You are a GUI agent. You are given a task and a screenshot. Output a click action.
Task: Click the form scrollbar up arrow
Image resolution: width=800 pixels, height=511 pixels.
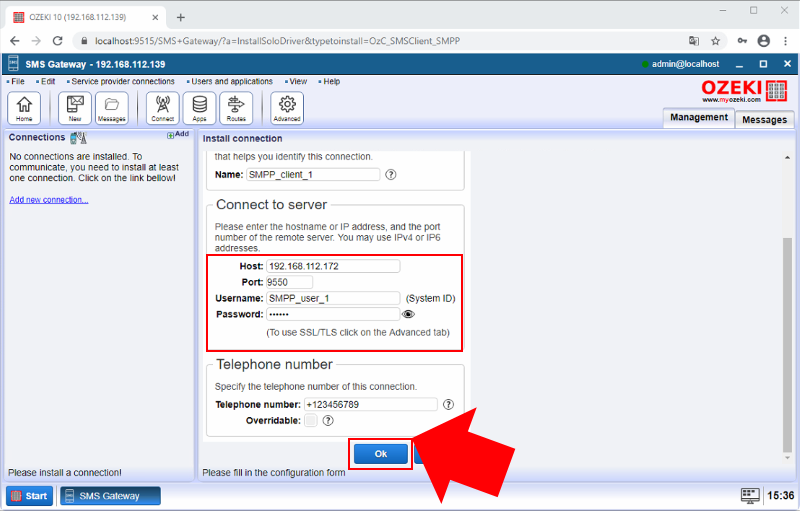pos(787,158)
